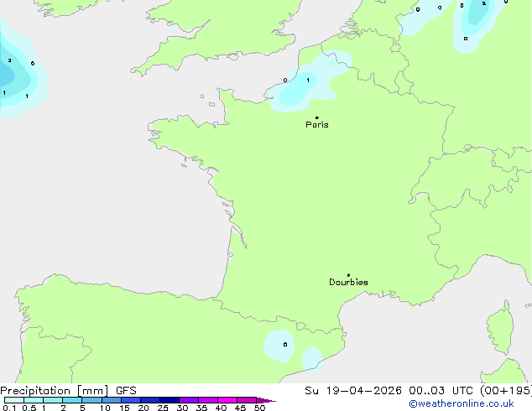
Task: Select the Dourbies location dot marker
Action: click(348, 275)
